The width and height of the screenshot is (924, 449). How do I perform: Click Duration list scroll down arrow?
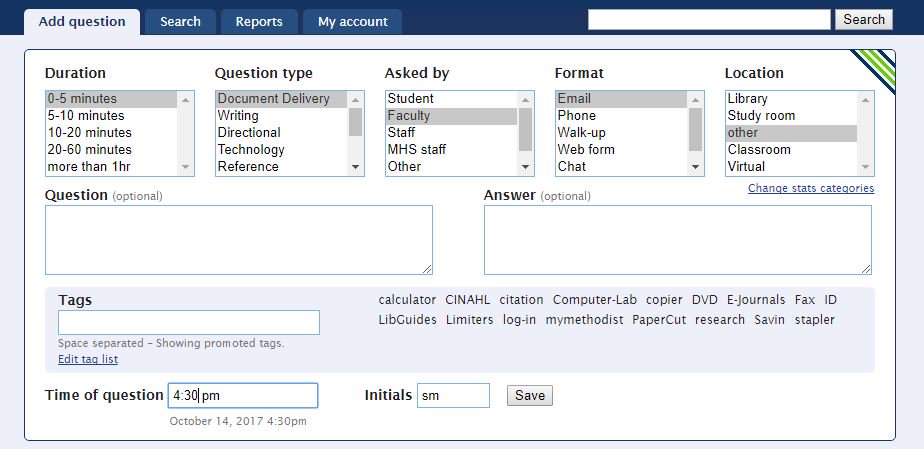tap(186, 167)
